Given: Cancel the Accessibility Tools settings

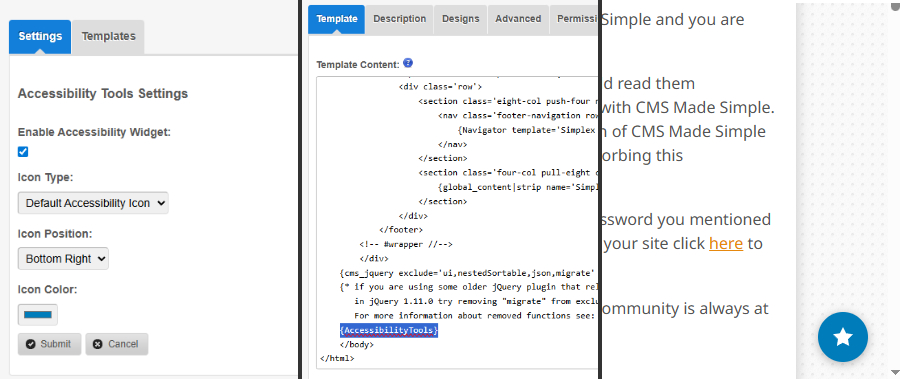Looking at the screenshot, I should coord(117,344).
